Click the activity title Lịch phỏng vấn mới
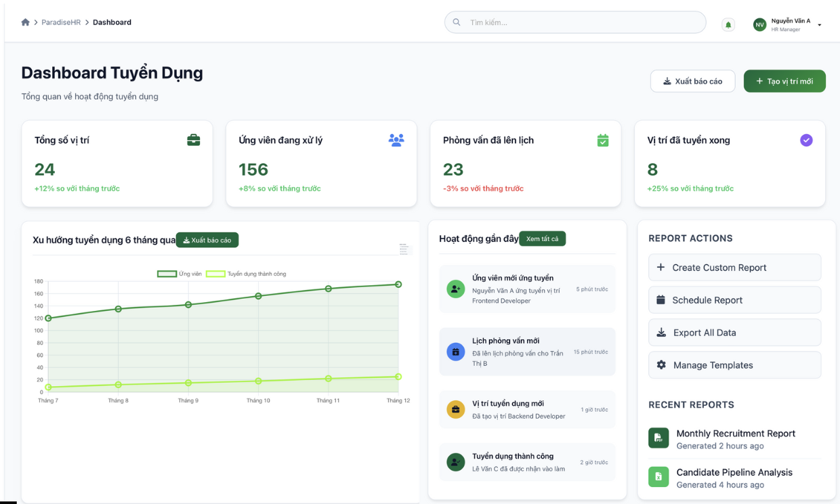840x504 pixels. (x=506, y=341)
